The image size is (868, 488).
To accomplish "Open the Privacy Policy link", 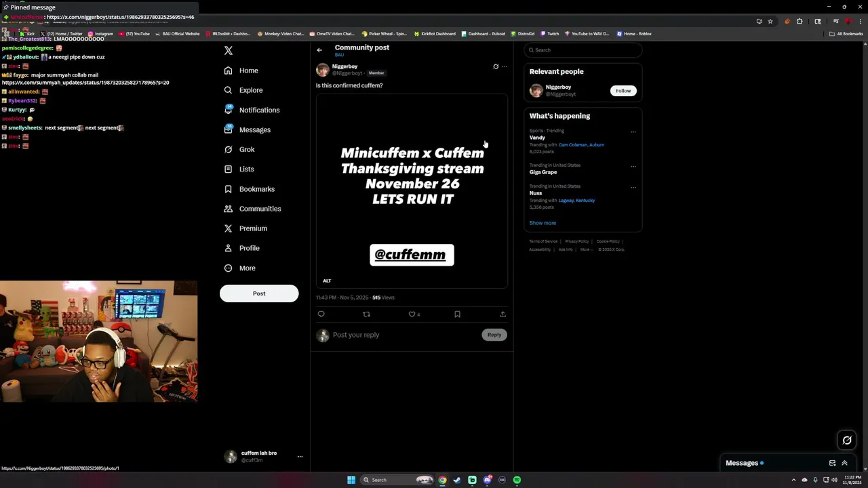I will (577, 241).
